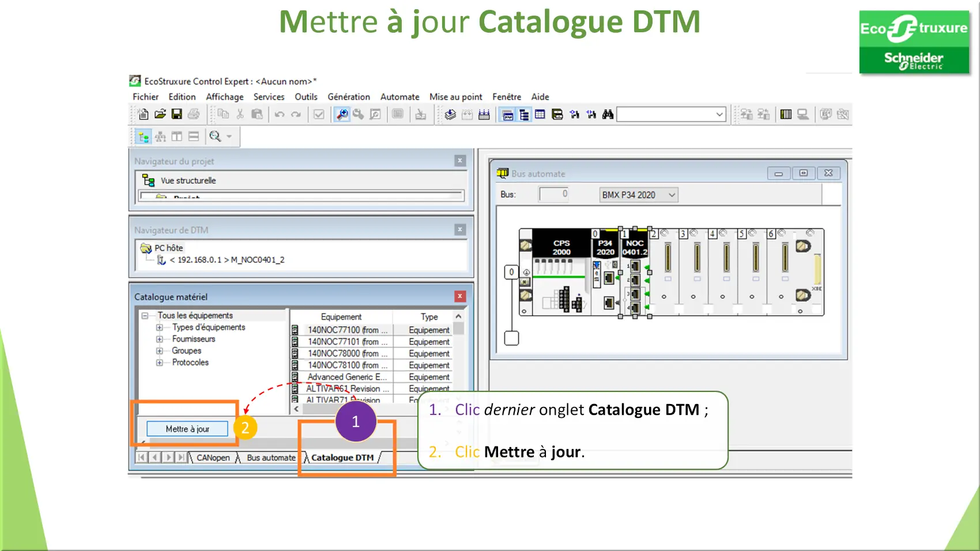This screenshot has height=551, width=980.
Task: Select the 140NOC77100 equipment row
Action: (371, 330)
